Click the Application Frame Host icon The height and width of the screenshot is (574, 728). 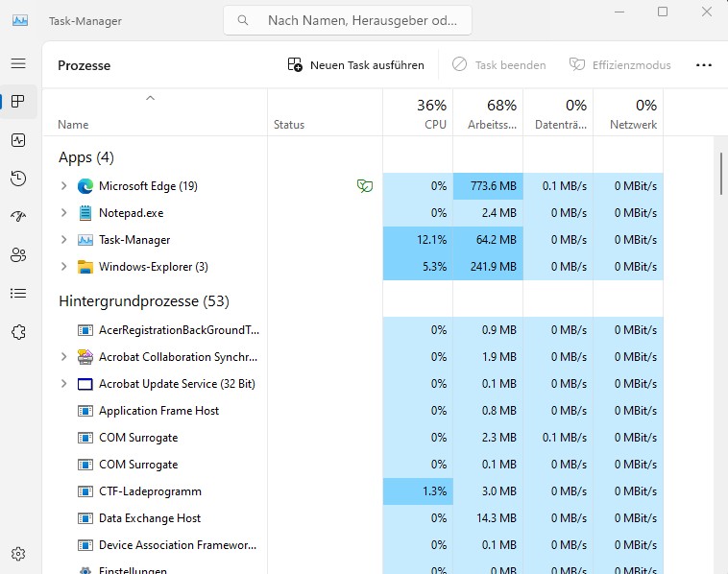(85, 411)
